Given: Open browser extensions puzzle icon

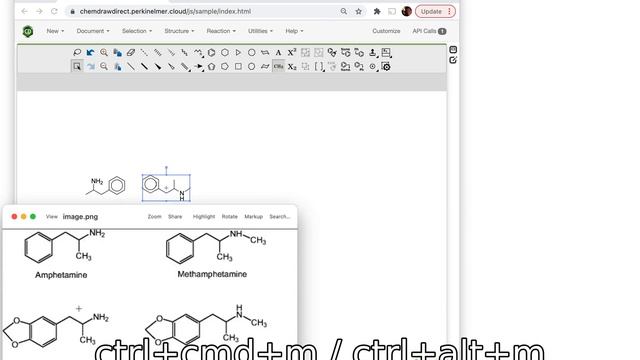Looking at the screenshot, I should (377, 11).
